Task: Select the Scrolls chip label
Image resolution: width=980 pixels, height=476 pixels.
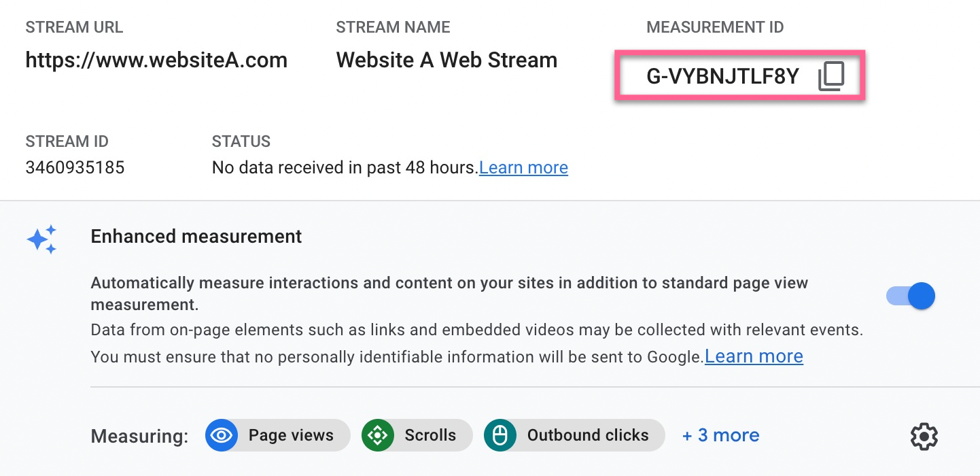Action: [x=430, y=435]
